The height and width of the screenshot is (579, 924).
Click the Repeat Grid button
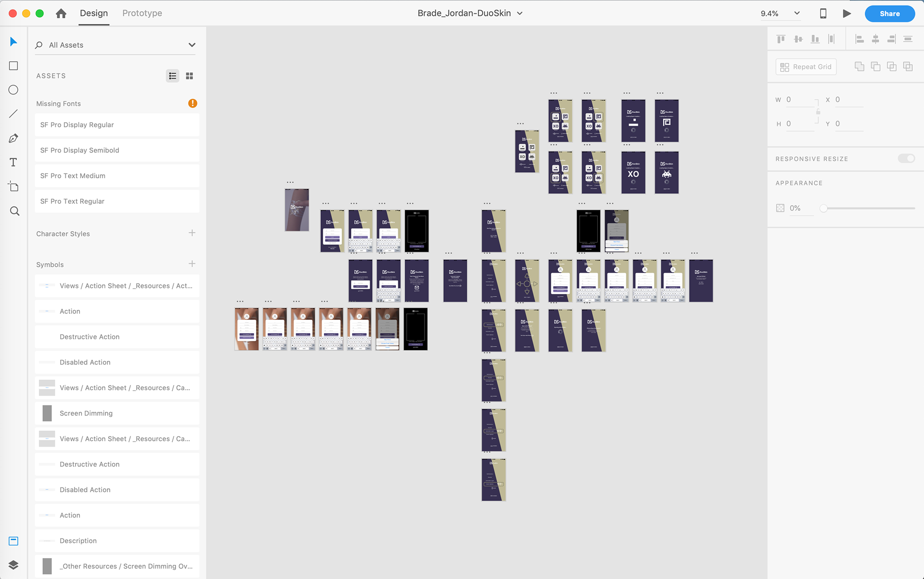point(806,67)
